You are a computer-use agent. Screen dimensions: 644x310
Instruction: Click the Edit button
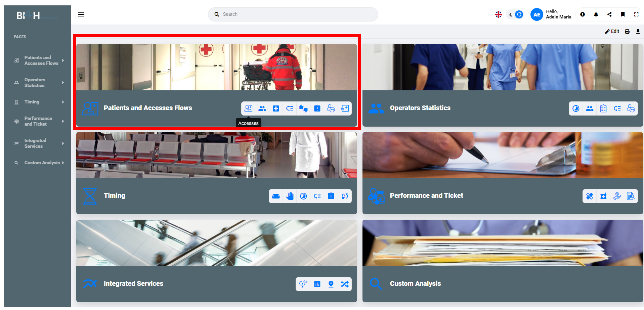(612, 31)
